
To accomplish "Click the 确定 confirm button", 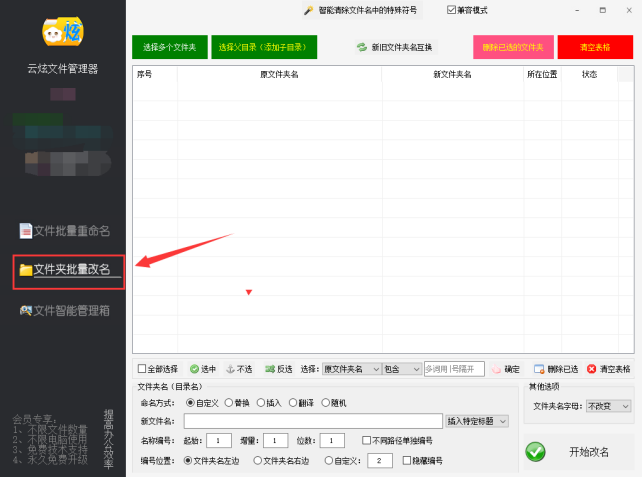I will [x=506, y=369].
